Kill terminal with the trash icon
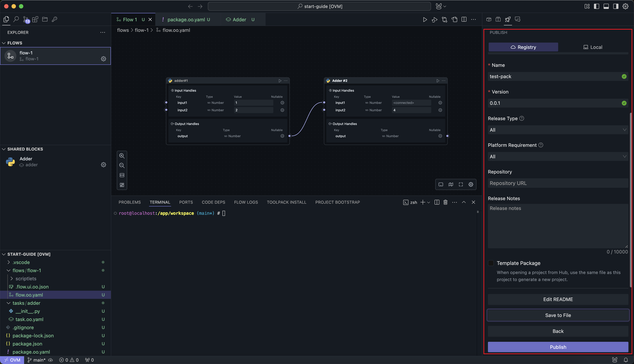634x364 pixels. (445, 202)
